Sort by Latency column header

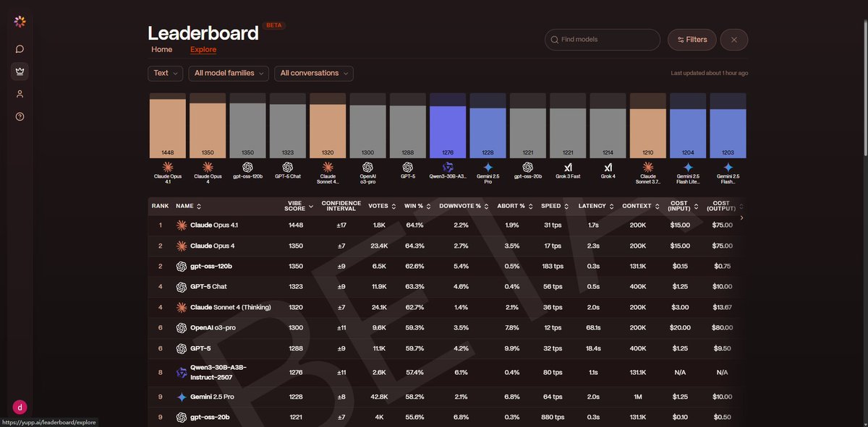[596, 206]
